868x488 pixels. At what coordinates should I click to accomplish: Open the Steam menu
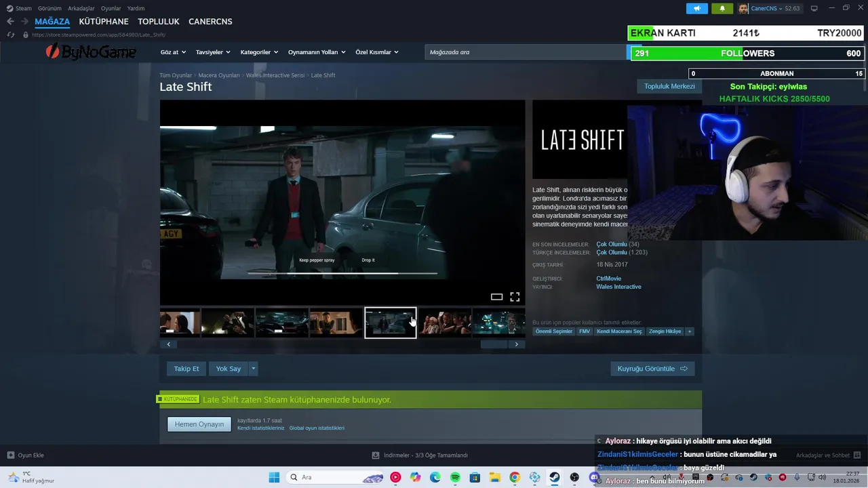click(x=24, y=8)
